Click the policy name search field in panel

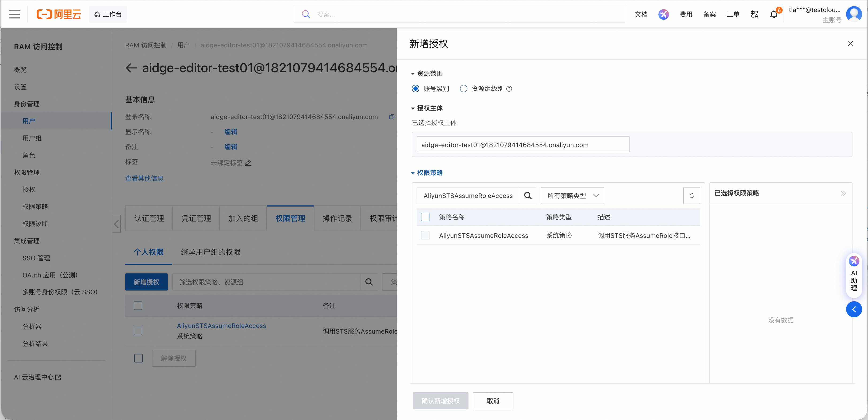468,196
